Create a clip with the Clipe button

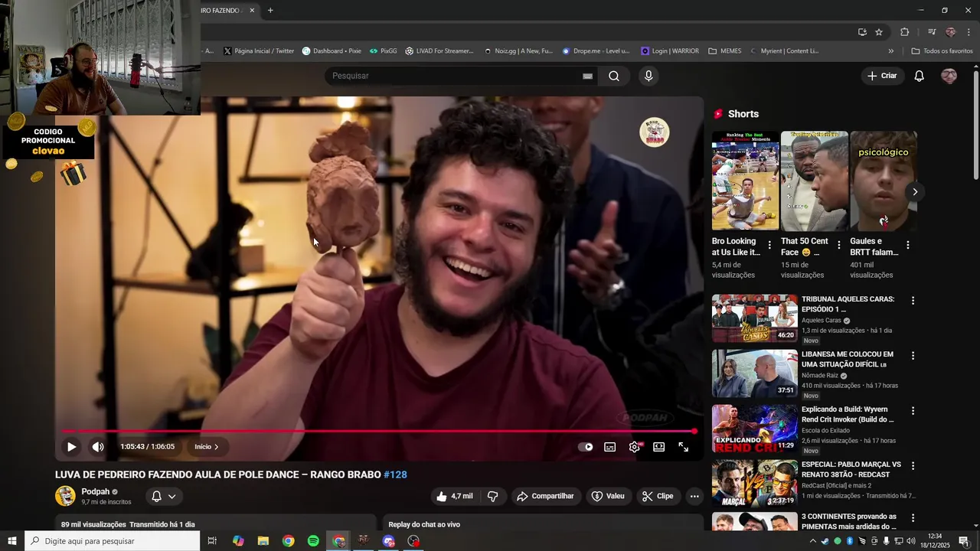pyautogui.click(x=658, y=496)
